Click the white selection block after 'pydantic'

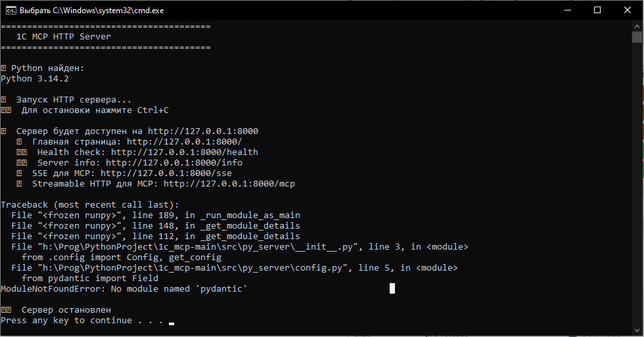click(392, 288)
